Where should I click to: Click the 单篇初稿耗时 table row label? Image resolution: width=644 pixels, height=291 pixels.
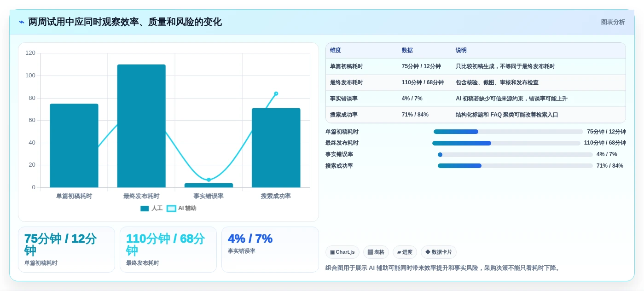(347, 67)
